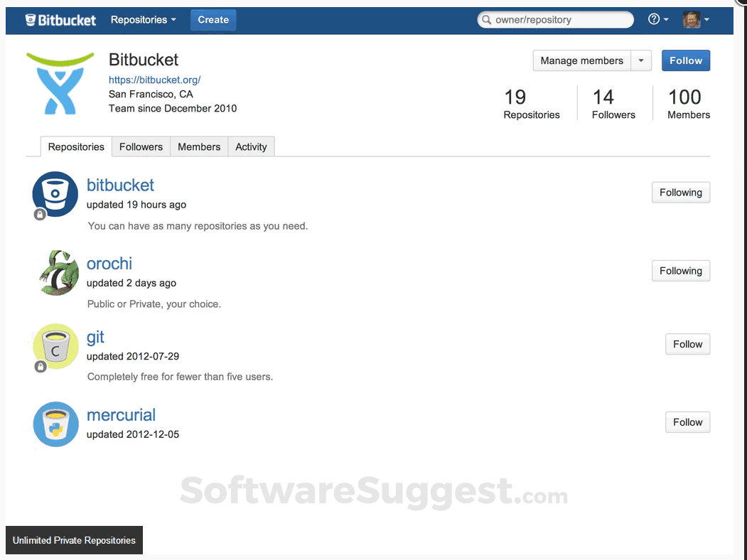
Task: Click the Bitbucket logo in the navbar
Action: pyautogui.click(x=60, y=19)
